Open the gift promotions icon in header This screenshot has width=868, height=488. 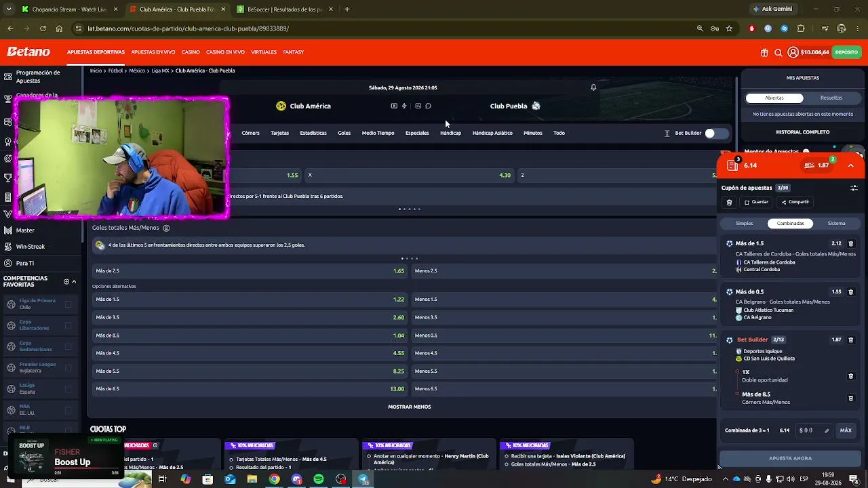pos(764,52)
